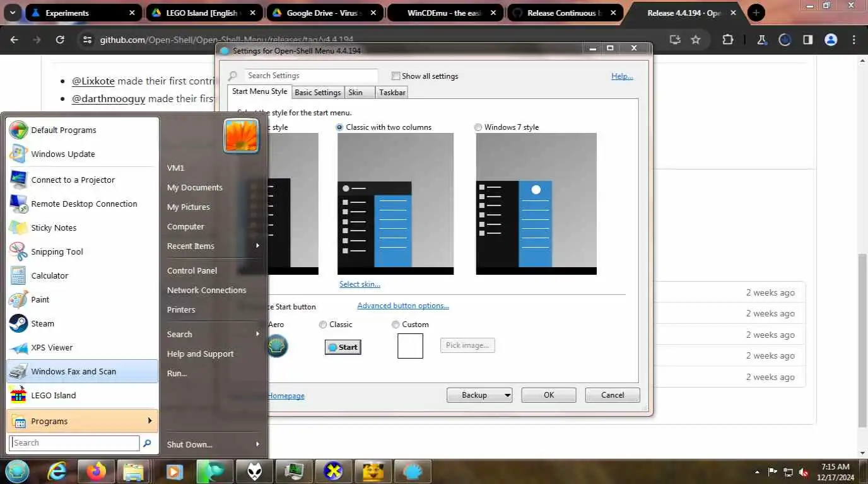
Task: Open the white alien-face taskbar icon
Action: (255, 471)
